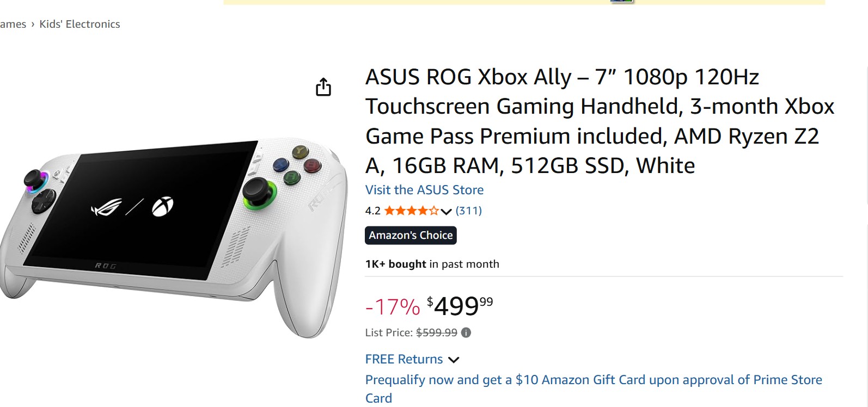Image resolution: width=868 pixels, height=407 pixels.
Task: Click the Prequalify now gift card offer link
Action: pyautogui.click(x=593, y=380)
